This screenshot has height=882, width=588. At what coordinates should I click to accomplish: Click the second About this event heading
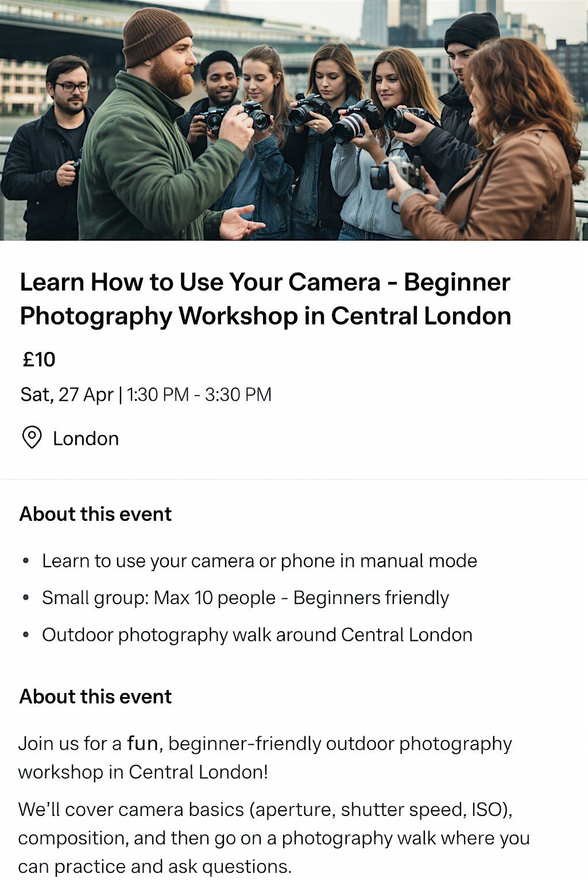95,697
